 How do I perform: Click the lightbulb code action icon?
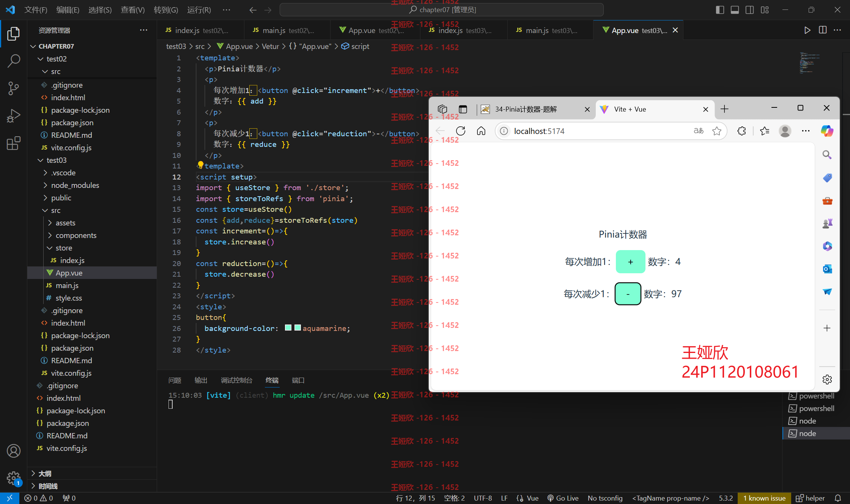click(201, 165)
